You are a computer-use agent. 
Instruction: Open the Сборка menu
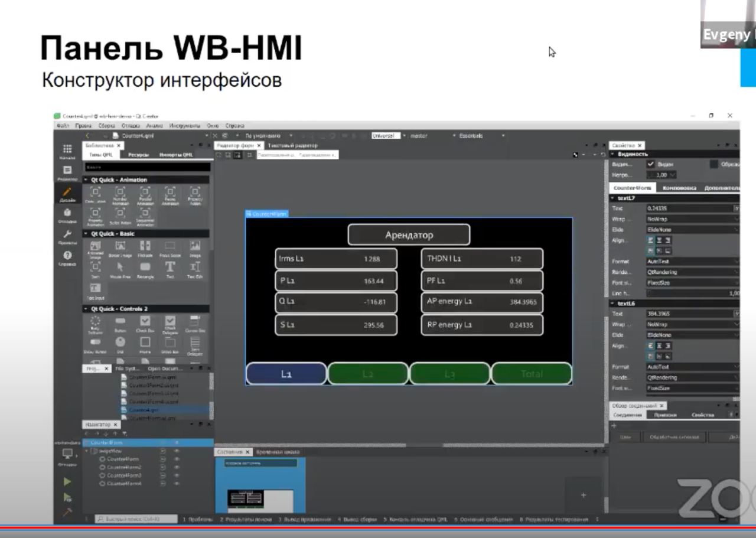[107, 126]
